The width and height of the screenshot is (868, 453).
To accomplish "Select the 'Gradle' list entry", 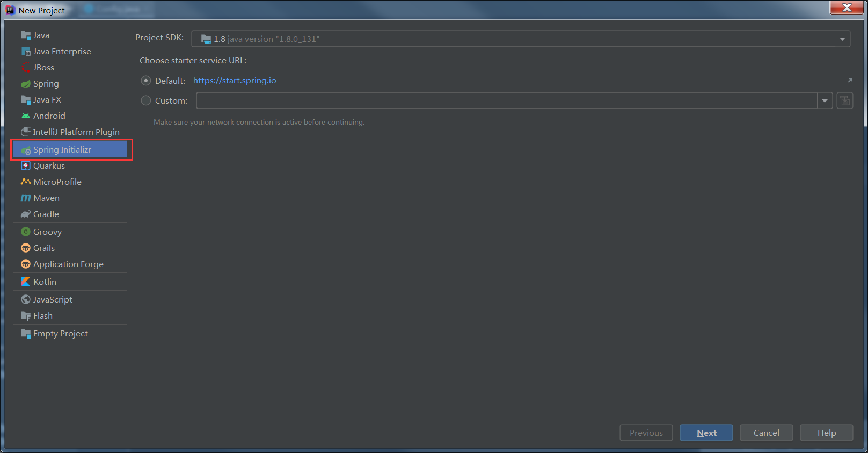I will coord(70,214).
